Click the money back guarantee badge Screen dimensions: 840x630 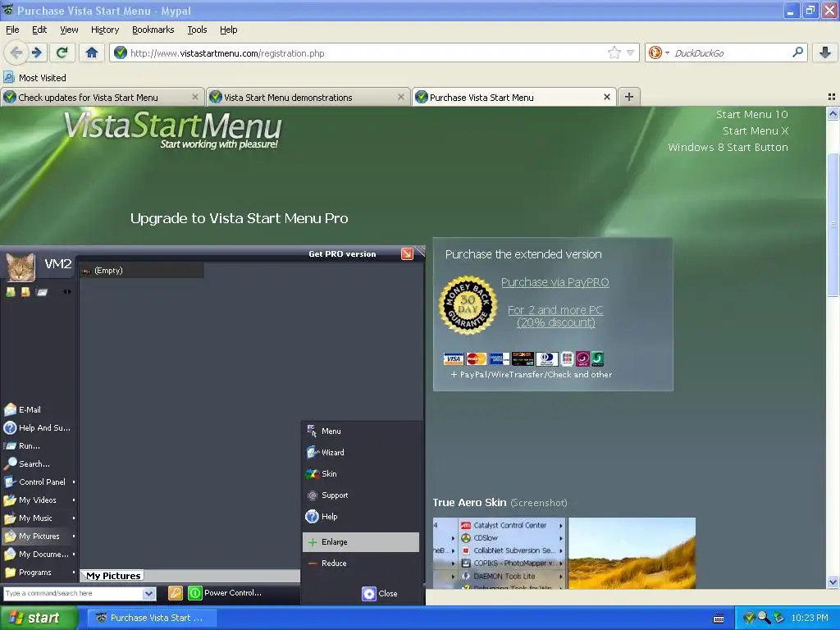[x=468, y=305]
